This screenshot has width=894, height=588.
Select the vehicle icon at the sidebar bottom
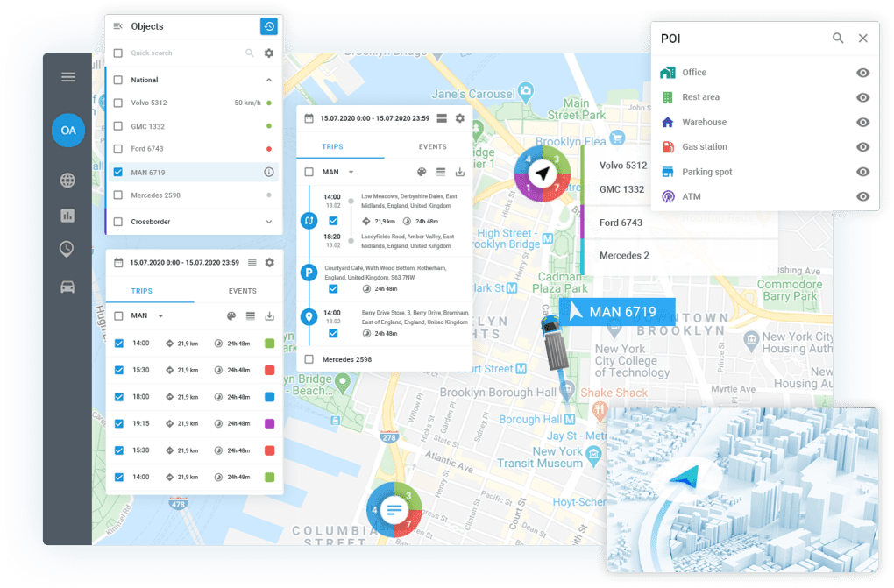pos(68,286)
